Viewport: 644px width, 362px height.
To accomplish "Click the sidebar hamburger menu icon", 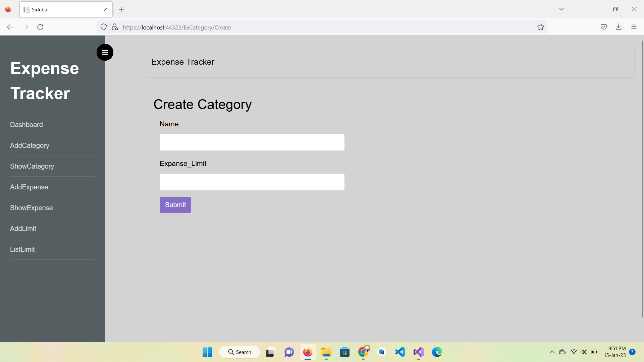I will click(x=105, y=52).
